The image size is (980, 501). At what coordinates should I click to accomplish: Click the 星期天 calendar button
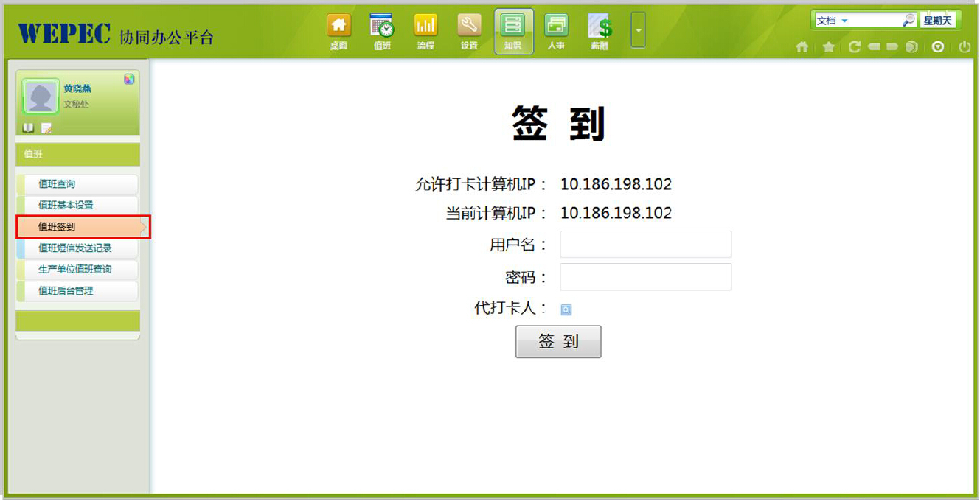[937, 21]
